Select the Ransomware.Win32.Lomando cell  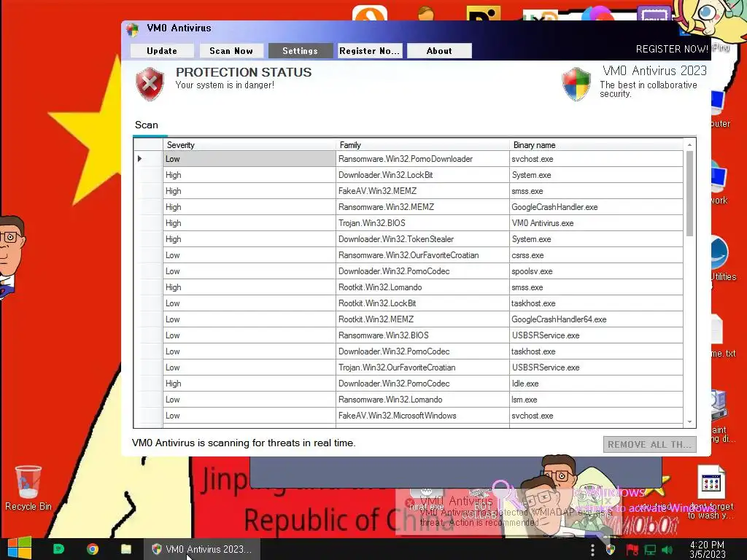click(422, 400)
